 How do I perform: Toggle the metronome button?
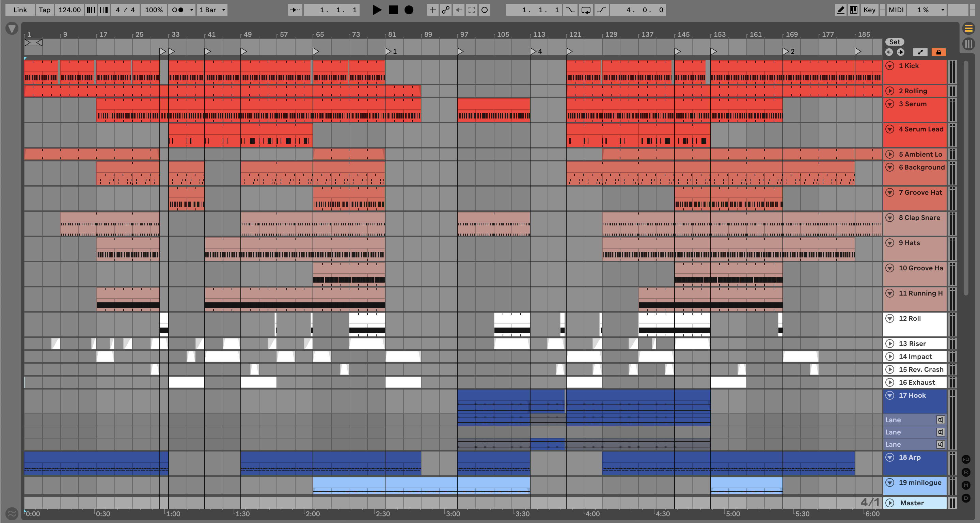[177, 10]
